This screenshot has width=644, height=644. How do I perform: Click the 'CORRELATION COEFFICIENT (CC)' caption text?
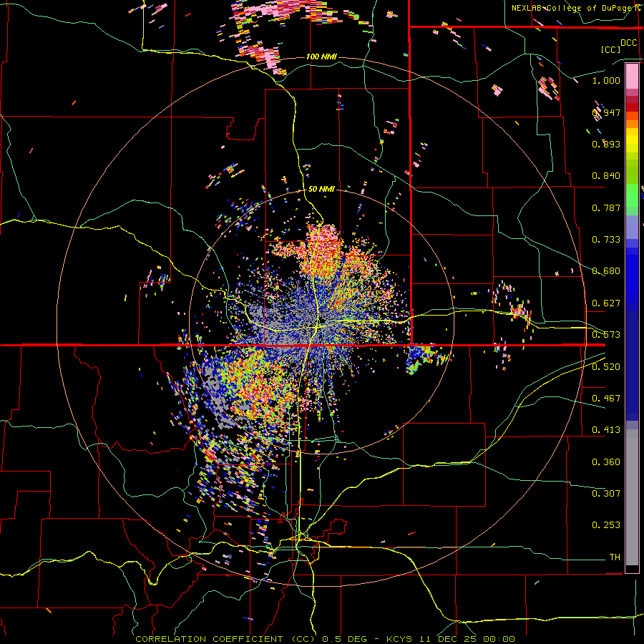tap(225, 639)
